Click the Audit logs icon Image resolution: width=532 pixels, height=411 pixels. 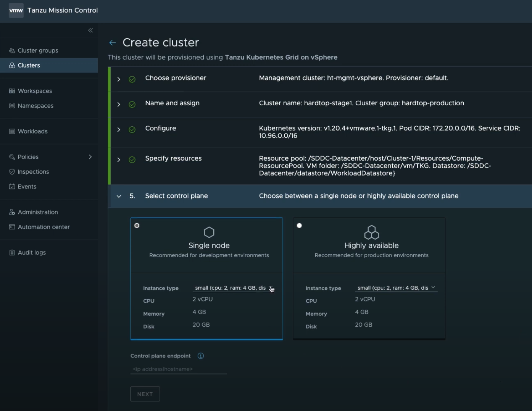click(x=12, y=253)
